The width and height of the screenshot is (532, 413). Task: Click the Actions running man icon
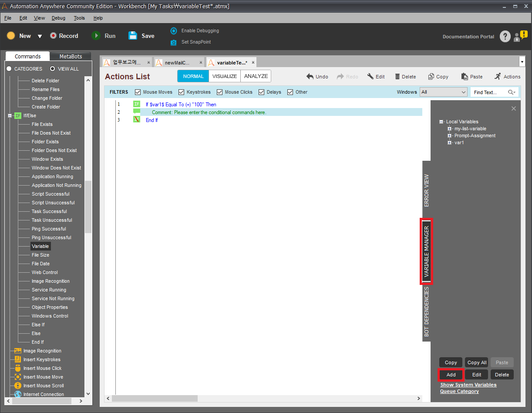498,77
